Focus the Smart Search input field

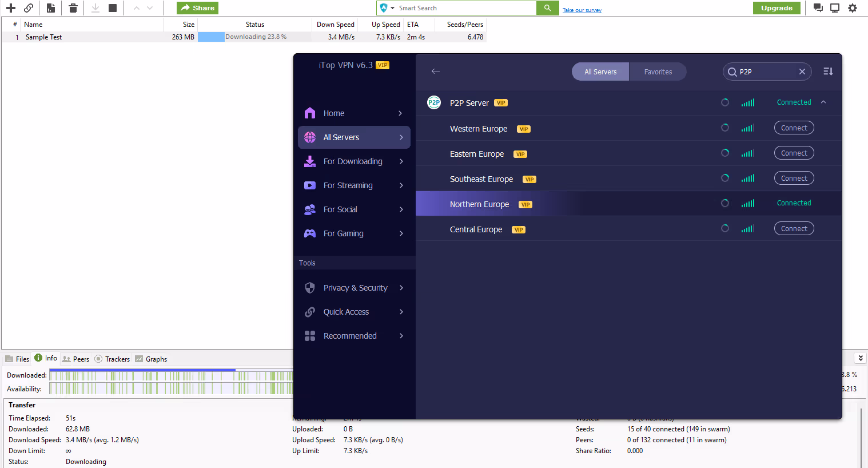click(x=466, y=8)
